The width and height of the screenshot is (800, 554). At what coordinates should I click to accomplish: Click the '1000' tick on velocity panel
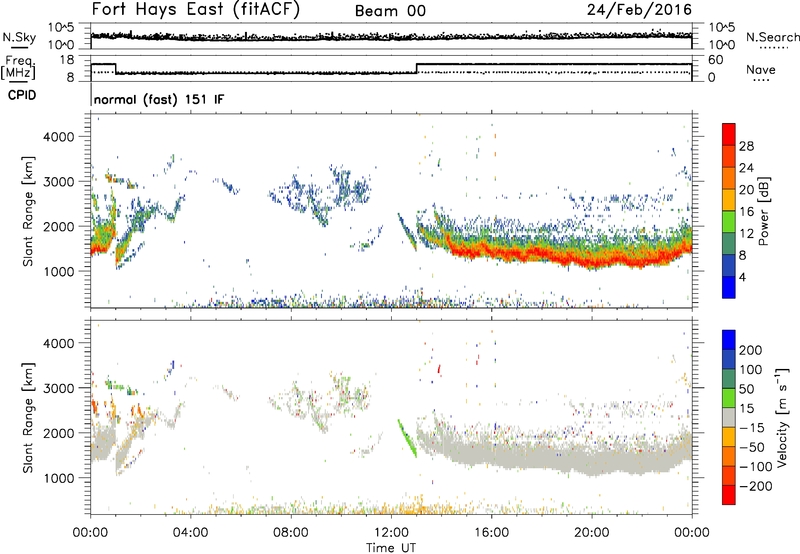[59, 478]
